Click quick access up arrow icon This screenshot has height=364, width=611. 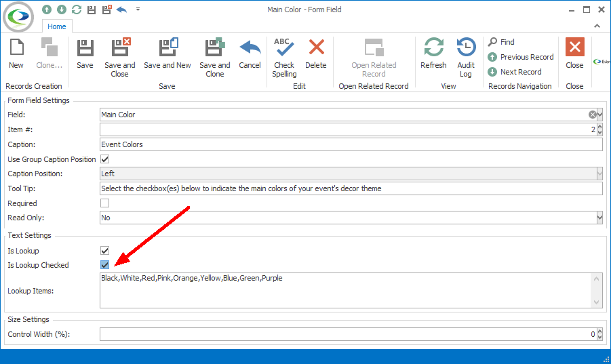[x=47, y=9]
